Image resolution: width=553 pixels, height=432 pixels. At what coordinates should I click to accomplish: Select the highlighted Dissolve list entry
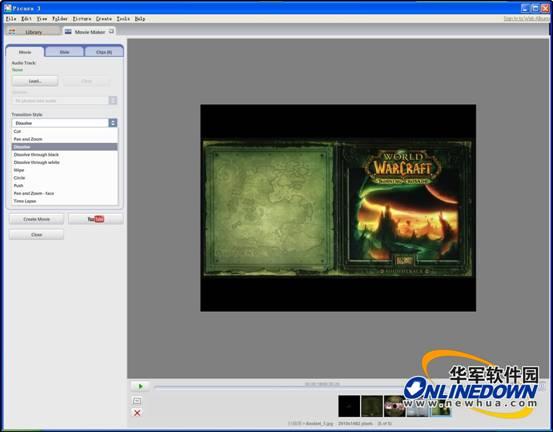pyautogui.click(x=65, y=147)
